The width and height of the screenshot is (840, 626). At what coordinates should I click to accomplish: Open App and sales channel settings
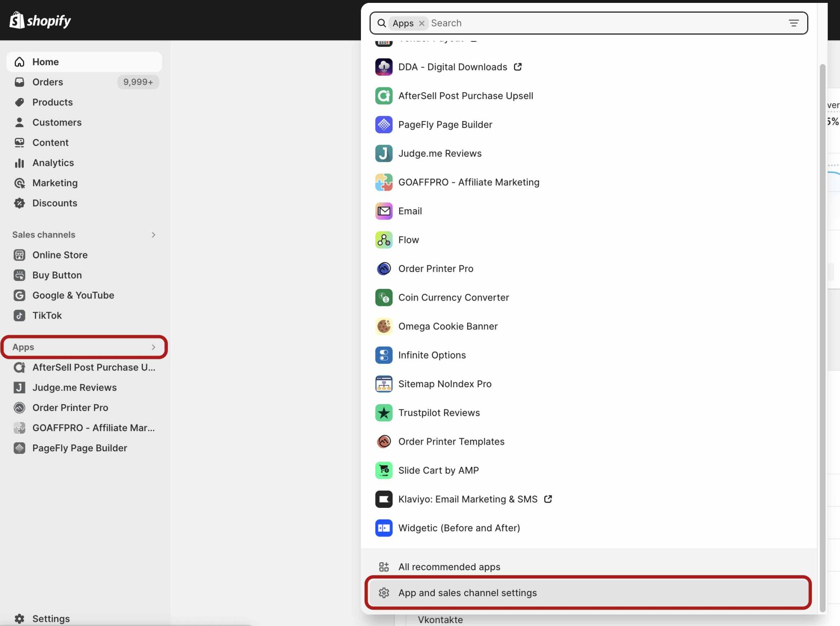point(467,593)
